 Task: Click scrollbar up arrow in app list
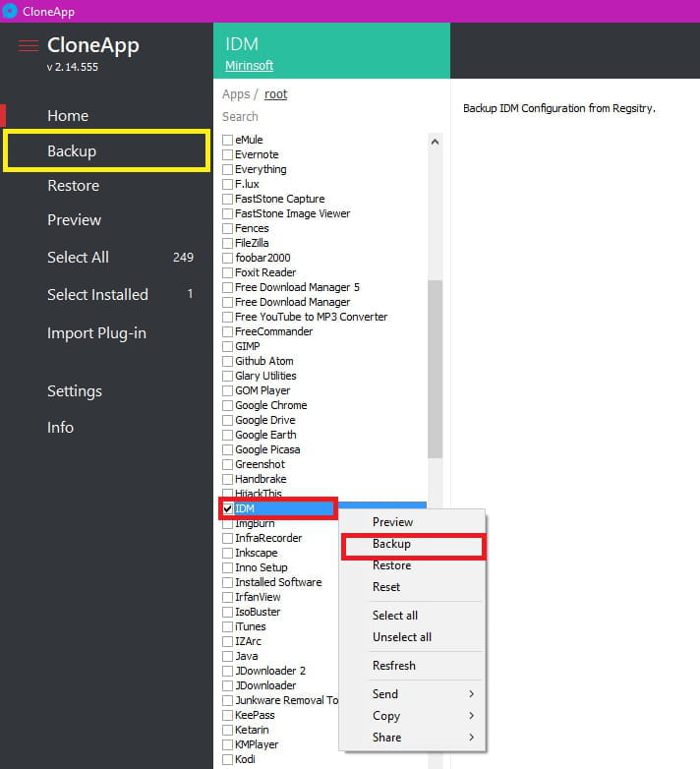[435, 143]
